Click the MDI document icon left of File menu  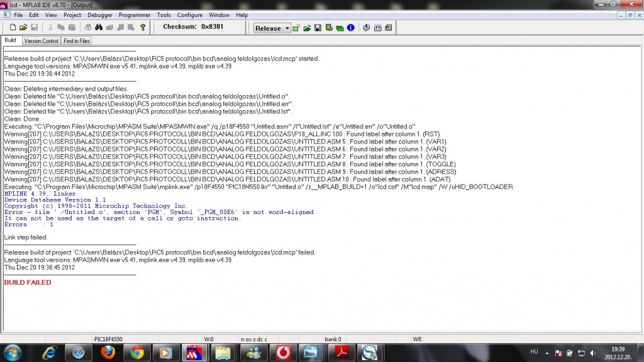point(6,15)
